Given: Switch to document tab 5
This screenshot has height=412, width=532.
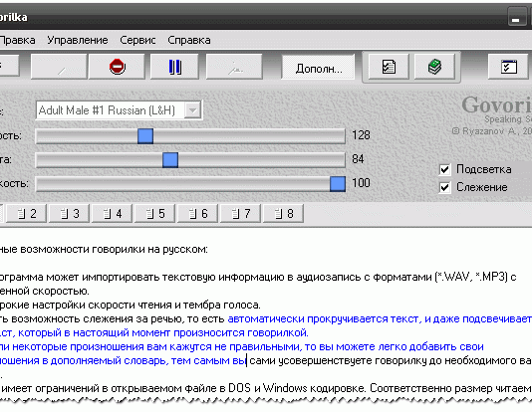Looking at the screenshot, I should (x=154, y=213).
